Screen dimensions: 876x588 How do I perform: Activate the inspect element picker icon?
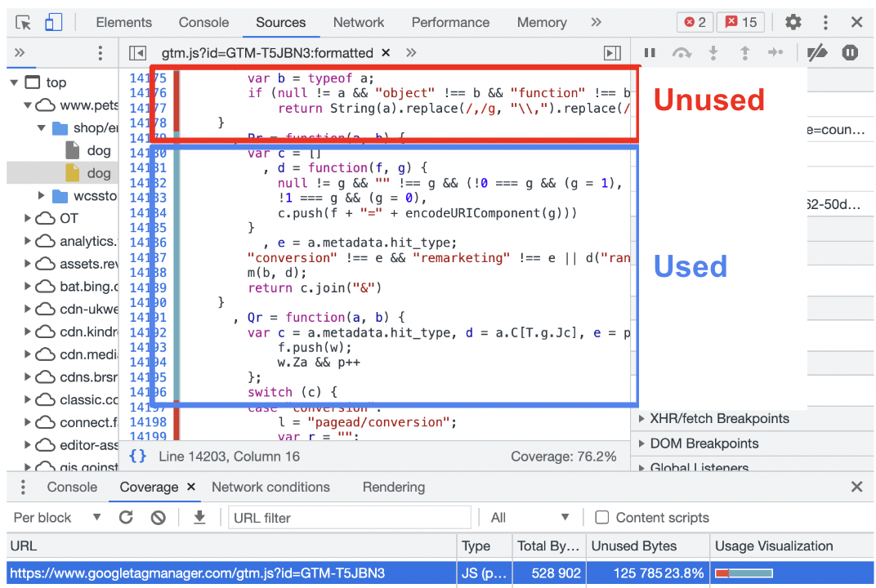(24, 23)
